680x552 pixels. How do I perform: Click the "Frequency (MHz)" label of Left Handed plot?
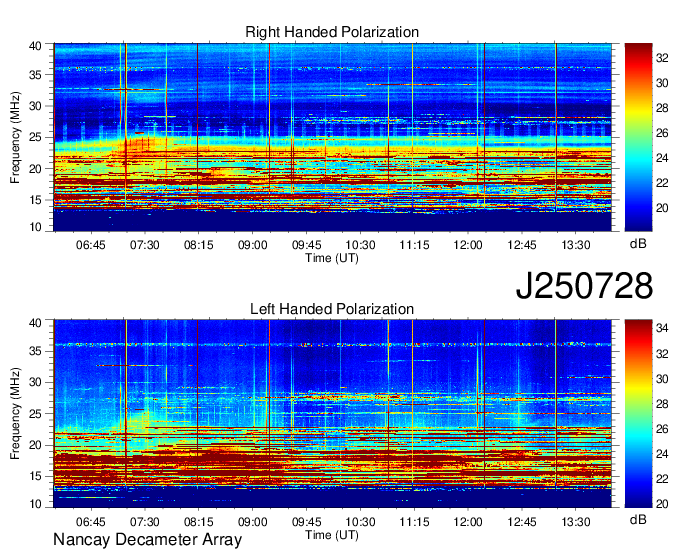15,414
